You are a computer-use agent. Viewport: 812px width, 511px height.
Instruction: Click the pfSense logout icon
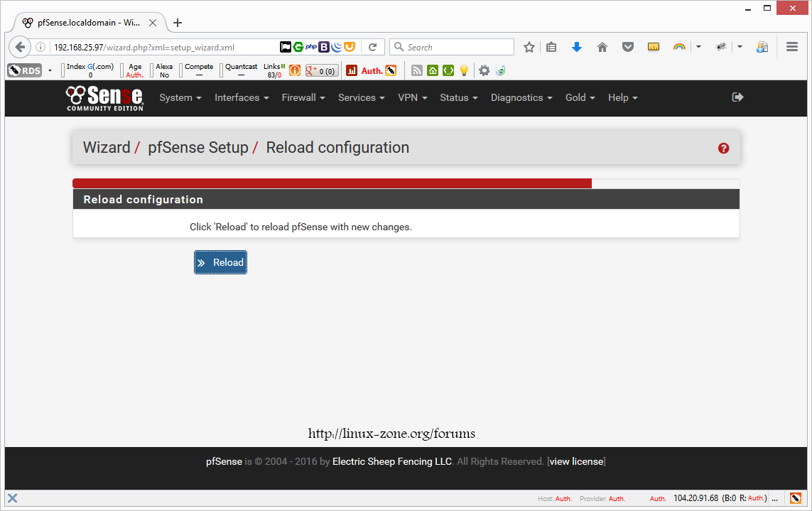[x=737, y=97]
